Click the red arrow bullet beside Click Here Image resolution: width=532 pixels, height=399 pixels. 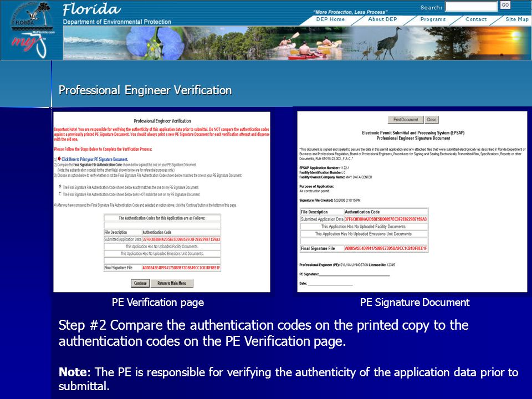[59, 159]
